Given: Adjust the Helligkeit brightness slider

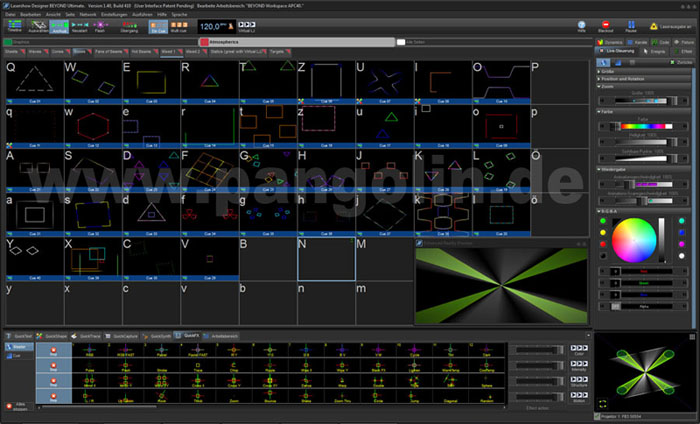Looking at the screenshot, I should click(643, 142).
